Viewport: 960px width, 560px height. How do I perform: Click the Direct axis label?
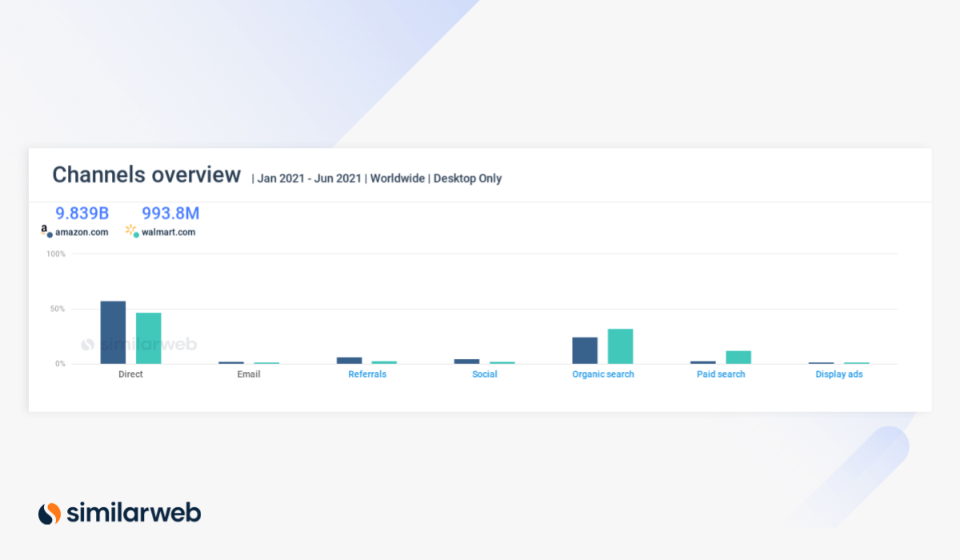130,374
